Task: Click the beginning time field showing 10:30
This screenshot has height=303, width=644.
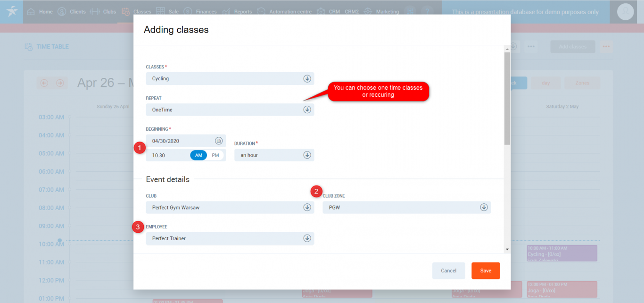Action: (167, 155)
